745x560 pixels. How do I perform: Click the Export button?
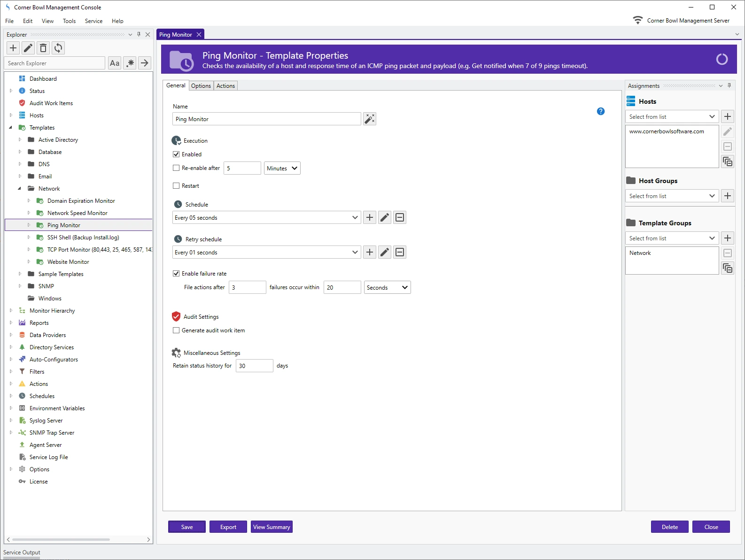point(228,527)
